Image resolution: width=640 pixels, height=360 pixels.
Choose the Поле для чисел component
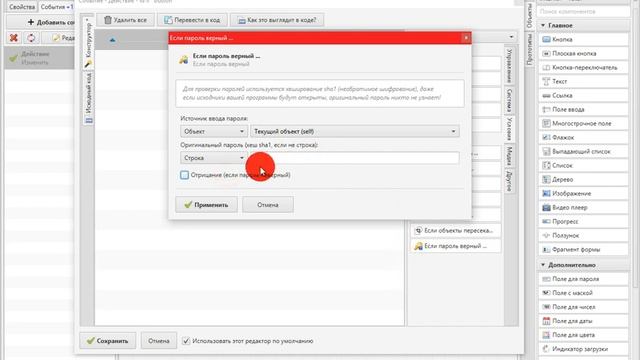pyautogui.click(x=583, y=307)
